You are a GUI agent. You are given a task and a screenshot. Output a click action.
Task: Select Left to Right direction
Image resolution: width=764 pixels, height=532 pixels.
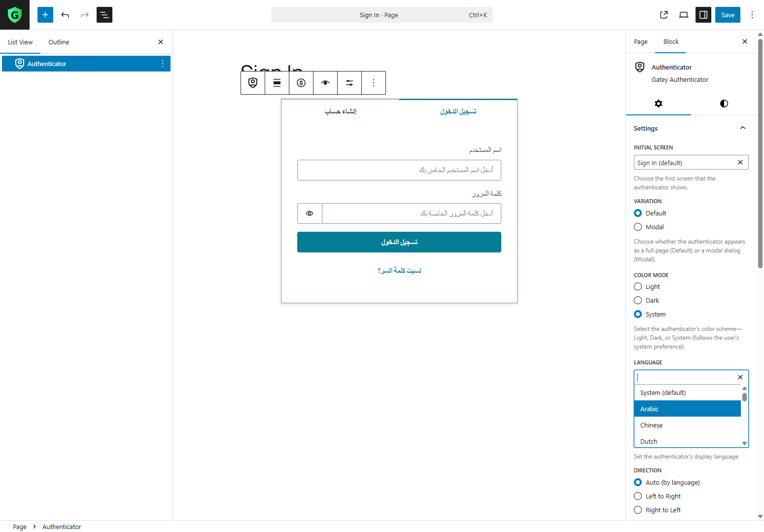(x=638, y=496)
